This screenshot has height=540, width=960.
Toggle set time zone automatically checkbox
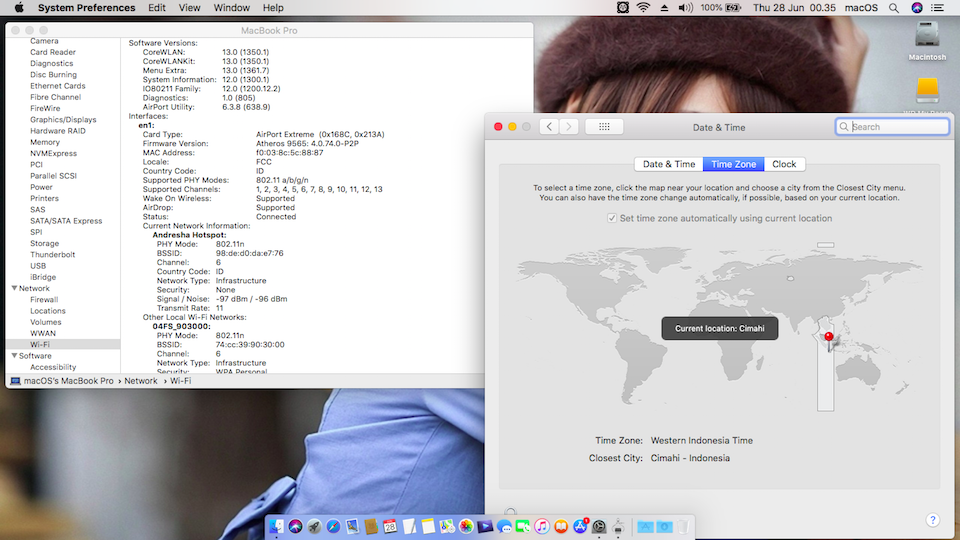612,218
